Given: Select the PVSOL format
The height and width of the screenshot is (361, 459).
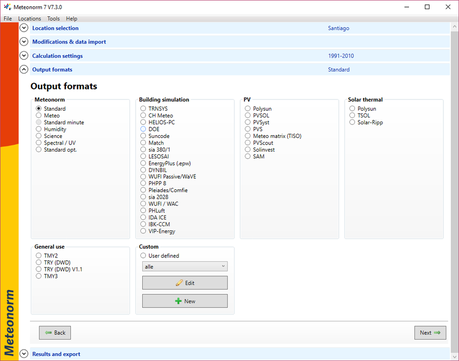Looking at the screenshot, I should 248,115.
